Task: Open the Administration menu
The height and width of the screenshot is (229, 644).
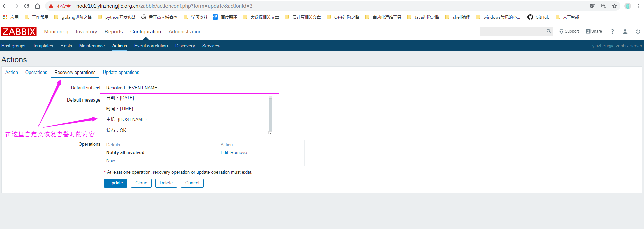Action: [x=185, y=32]
